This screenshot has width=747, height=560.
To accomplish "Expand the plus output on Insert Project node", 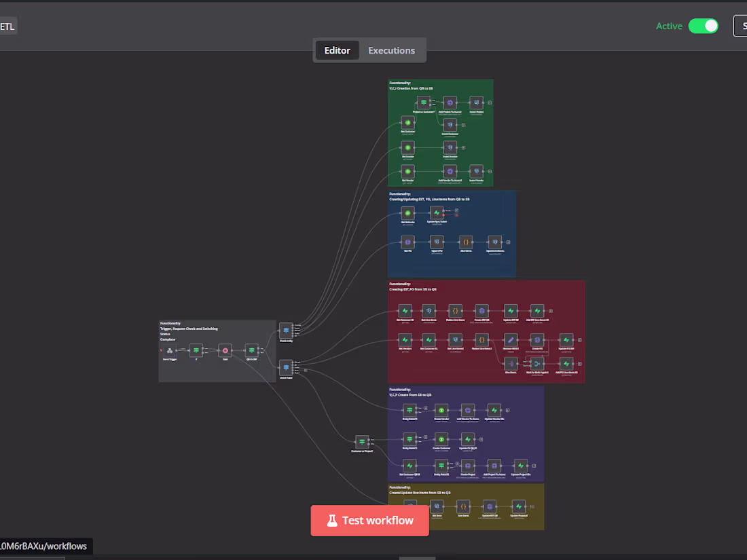I will point(490,102).
